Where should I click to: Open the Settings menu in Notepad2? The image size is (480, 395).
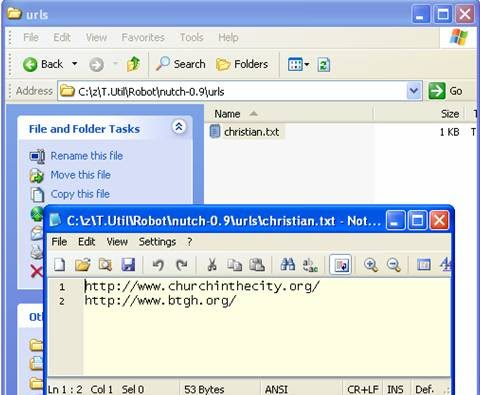157,242
